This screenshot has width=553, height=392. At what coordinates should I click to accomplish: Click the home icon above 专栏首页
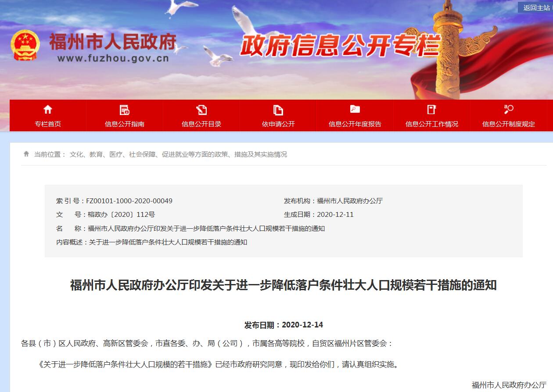pyautogui.click(x=48, y=110)
